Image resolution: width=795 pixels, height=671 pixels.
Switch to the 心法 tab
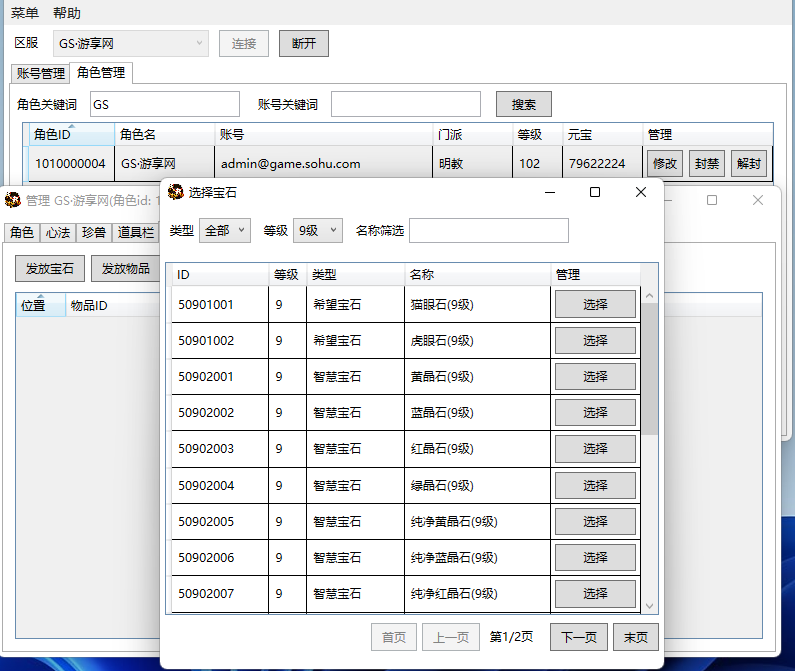coord(58,232)
